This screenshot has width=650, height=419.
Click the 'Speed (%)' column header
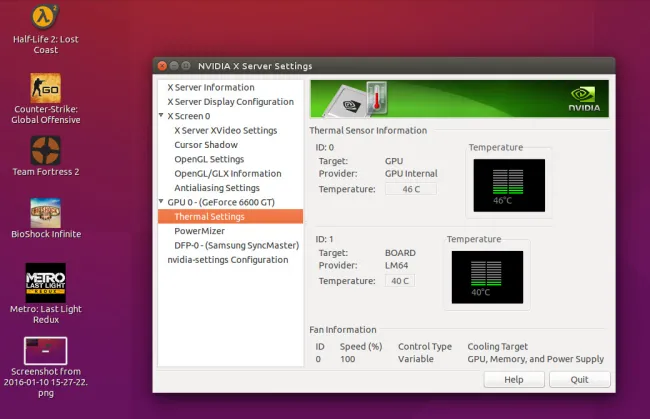(x=361, y=346)
